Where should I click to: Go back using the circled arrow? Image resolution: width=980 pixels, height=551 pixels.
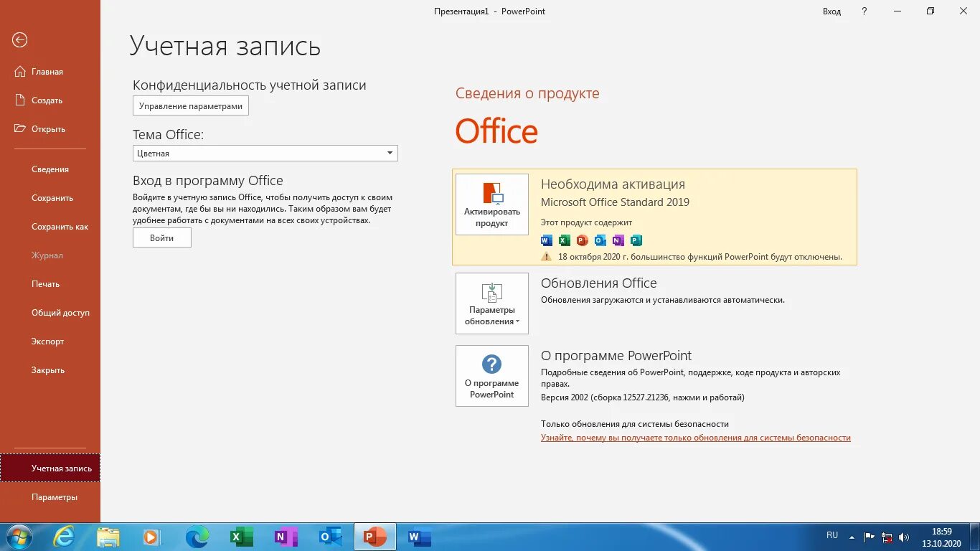20,40
